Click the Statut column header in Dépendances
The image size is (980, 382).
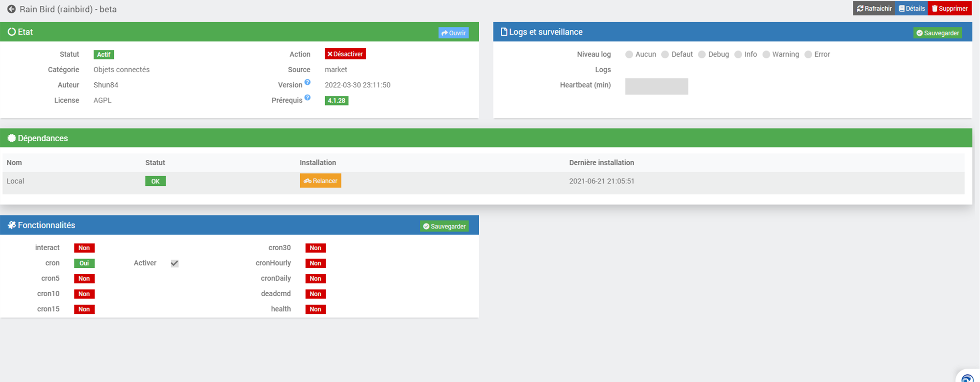(155, 163)
